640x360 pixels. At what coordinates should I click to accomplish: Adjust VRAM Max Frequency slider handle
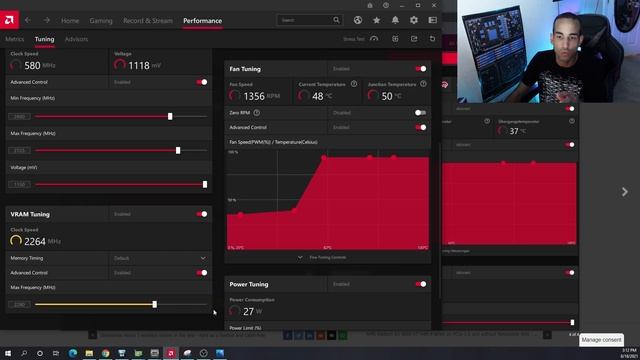(x=155, y=304)
